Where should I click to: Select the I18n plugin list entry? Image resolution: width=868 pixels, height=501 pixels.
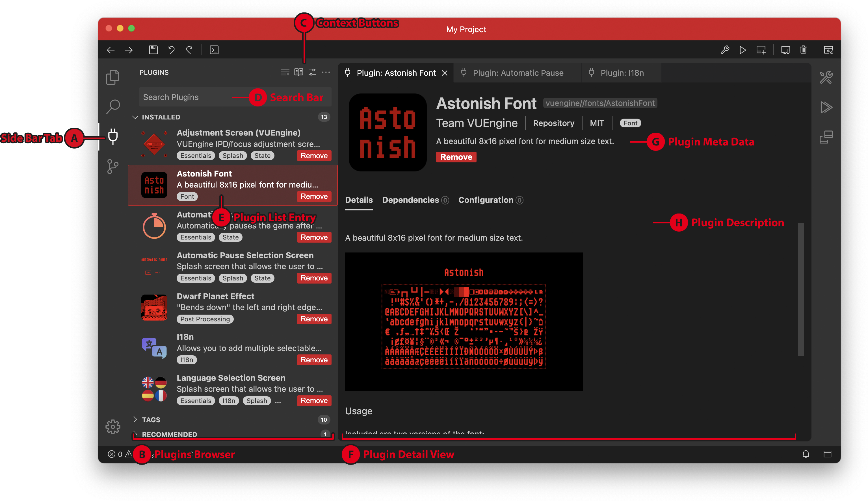232,348
